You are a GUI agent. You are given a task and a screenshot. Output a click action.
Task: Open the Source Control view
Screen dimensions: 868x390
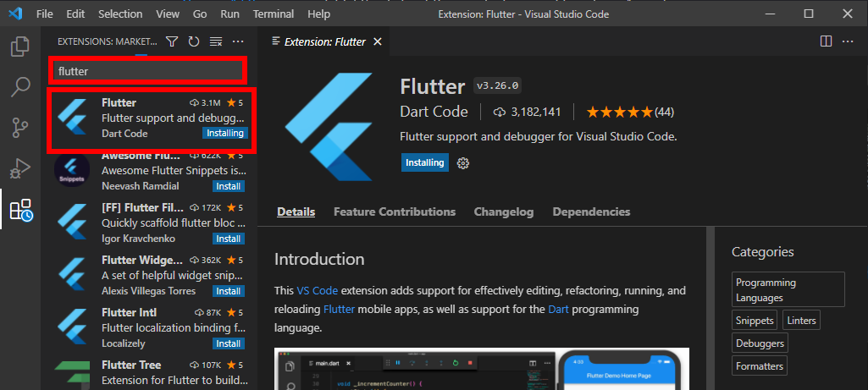[x=20, y=128]
